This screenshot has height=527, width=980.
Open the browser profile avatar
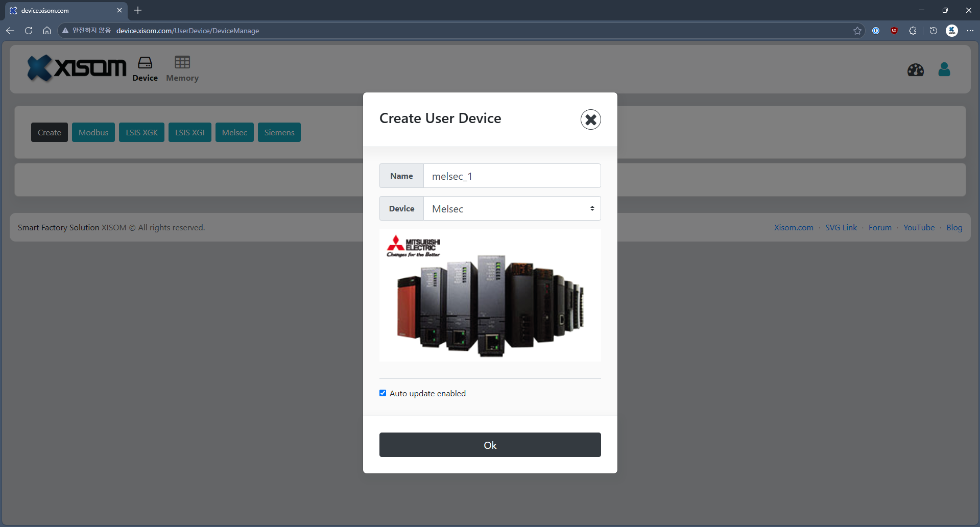pos(952,31)
